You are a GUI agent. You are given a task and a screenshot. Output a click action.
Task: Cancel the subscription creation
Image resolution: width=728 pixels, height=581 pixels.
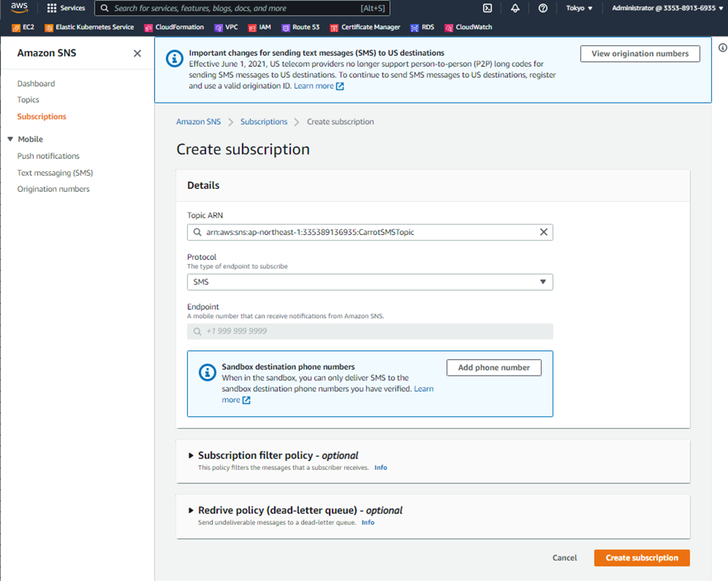click(x=565, y=558)
